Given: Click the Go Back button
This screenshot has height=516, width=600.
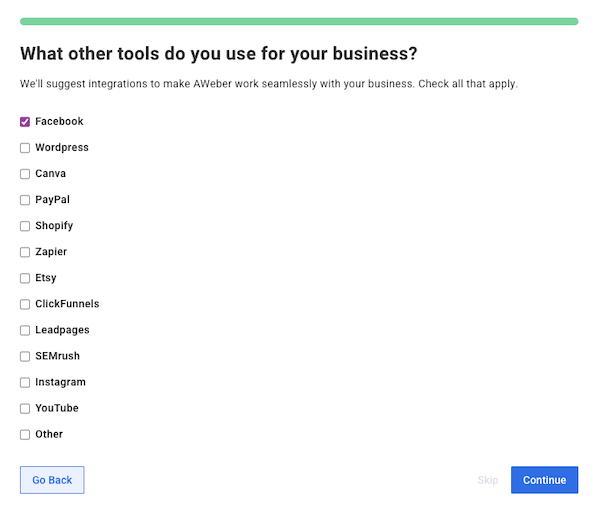Looking at the screenshot, I should coord(52,480).
